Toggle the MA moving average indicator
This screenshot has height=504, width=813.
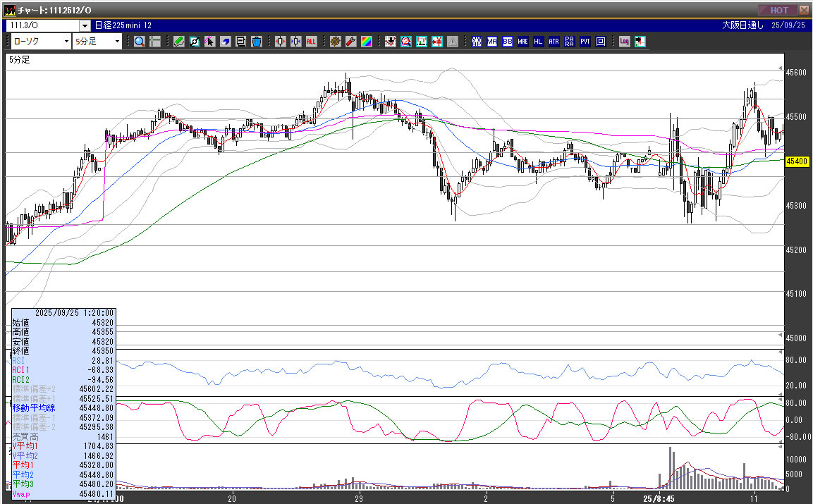[x=491, y=42]
